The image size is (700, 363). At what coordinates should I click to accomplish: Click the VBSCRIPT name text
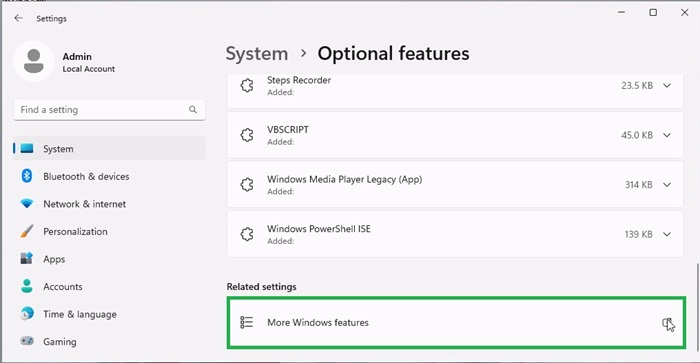288,129
